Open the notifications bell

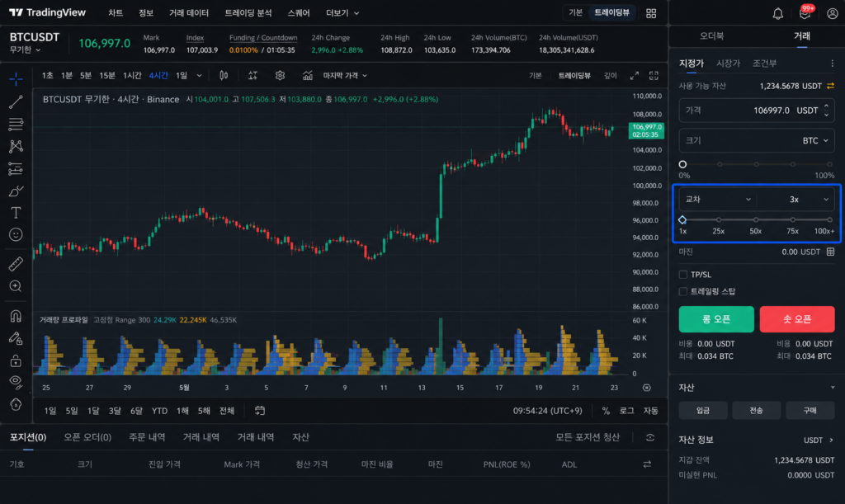coord(777,13)
